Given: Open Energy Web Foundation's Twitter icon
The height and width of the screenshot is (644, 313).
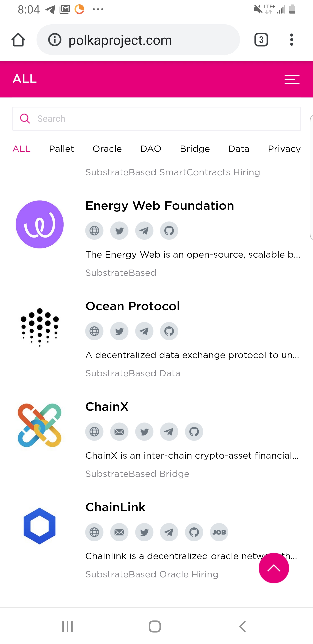Looking at the screenshot, I should 119,230.
